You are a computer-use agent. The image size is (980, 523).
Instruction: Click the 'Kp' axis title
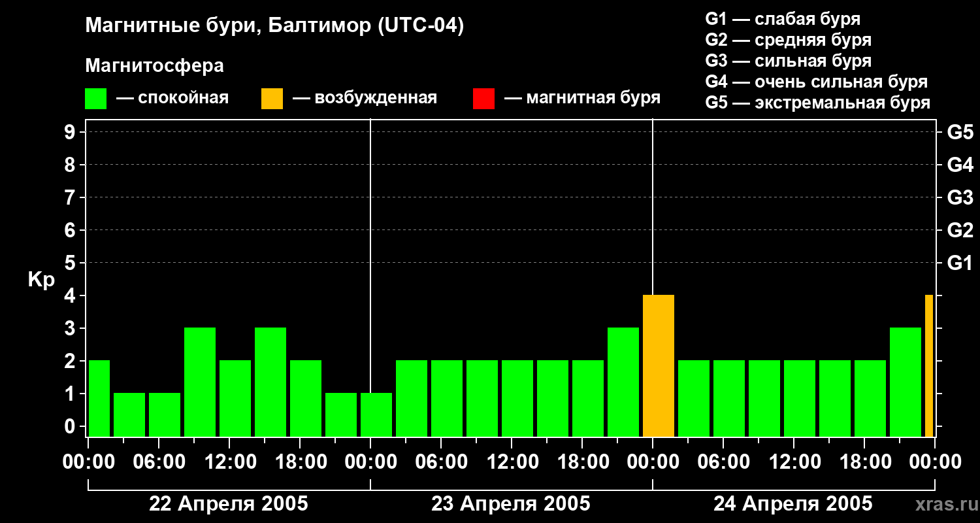tap(41, 280)
